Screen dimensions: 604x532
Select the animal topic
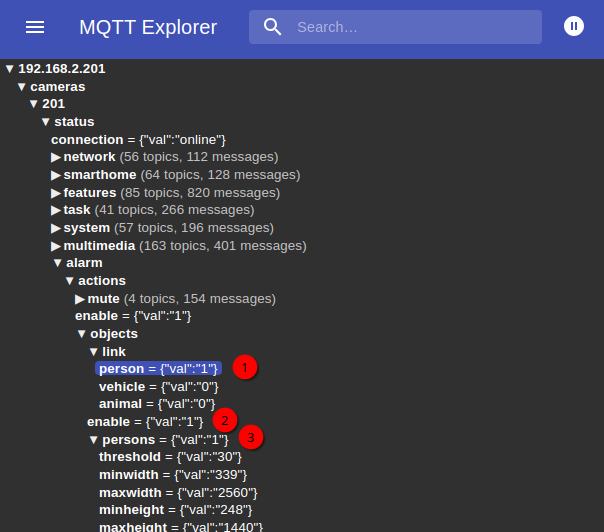(x=157, y=404)
